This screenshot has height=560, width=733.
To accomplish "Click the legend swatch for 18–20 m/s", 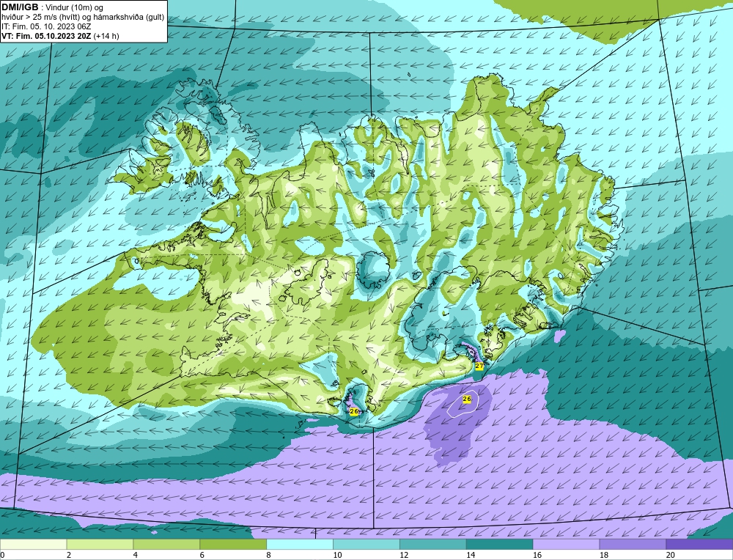I will pos(633,545).
